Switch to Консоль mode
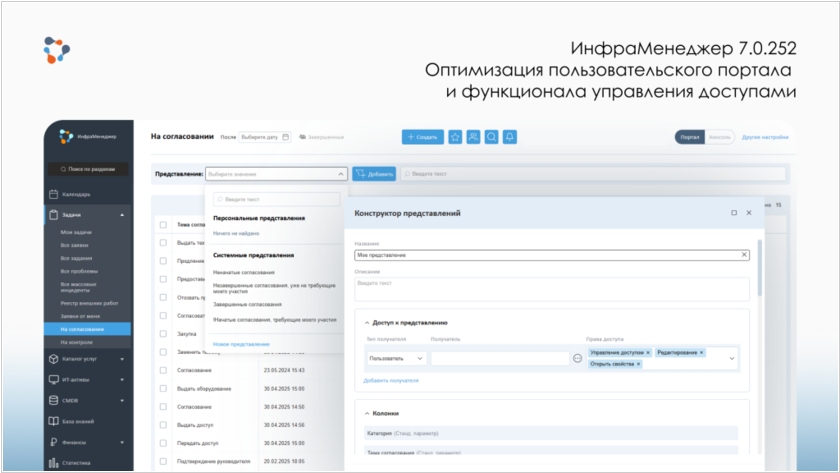This screenshot has height=473, width=840. pos(719,137)
